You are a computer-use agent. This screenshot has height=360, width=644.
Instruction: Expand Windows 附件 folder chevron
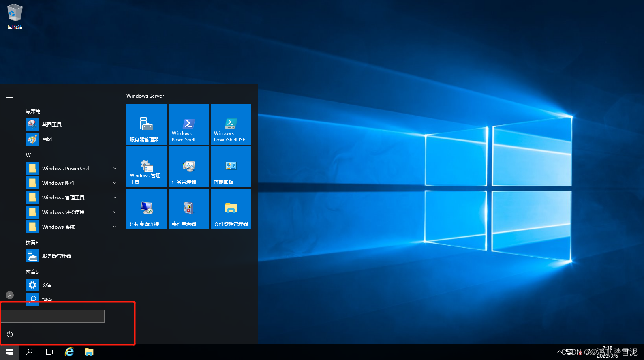tap(115, 183)
